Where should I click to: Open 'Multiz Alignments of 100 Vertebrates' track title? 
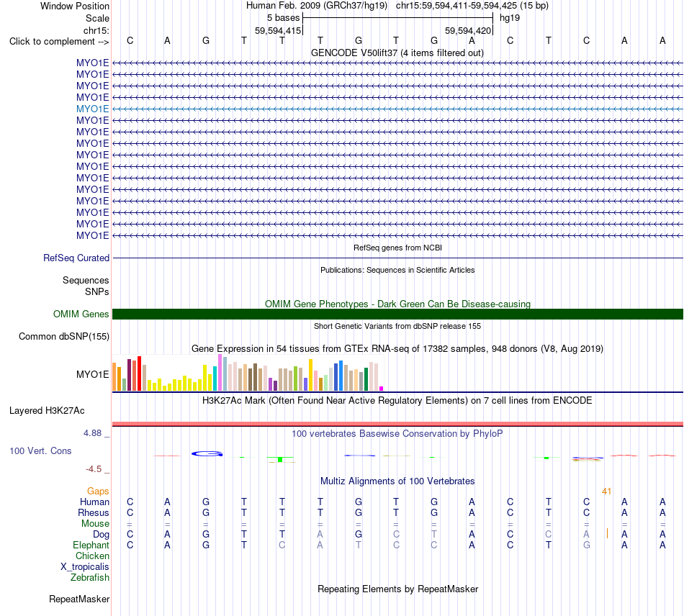coord(397,481)
